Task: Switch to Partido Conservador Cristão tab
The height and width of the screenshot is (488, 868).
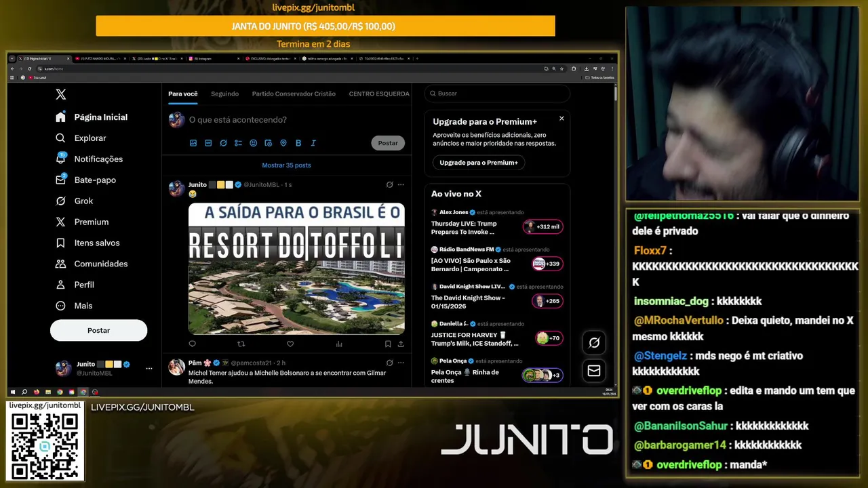Action: (294, 94)
